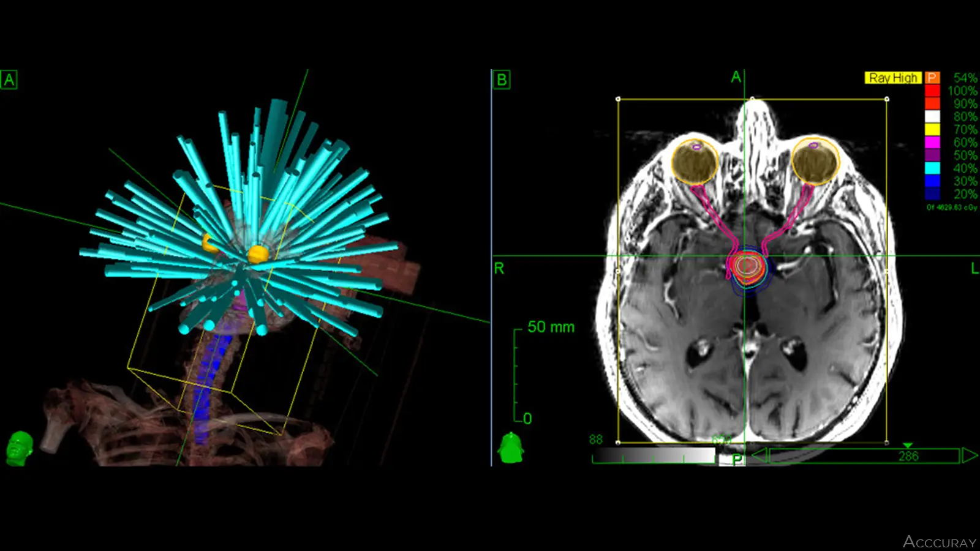The width and height of the screenshot is (980, 551).
Task: Click the right eye contour on the MRI
Action: point(695,162)
